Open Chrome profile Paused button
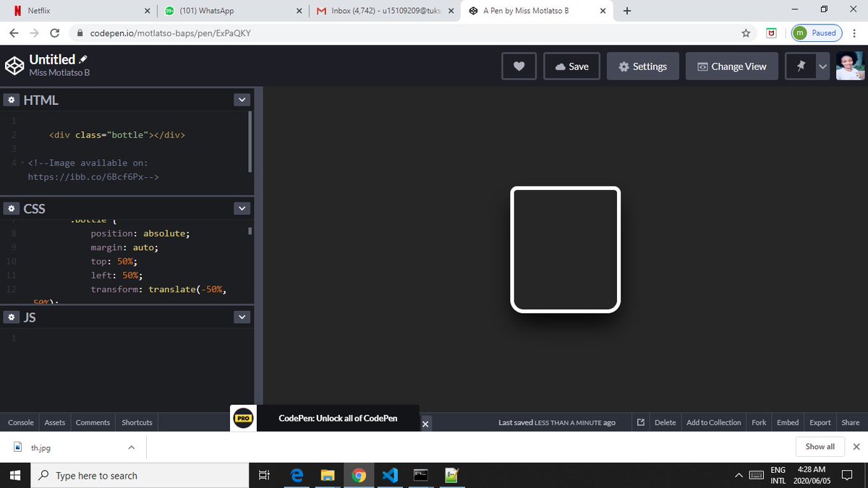Image resolution: width=868 pixels, height=488 pixels. [x=817, y=33]
